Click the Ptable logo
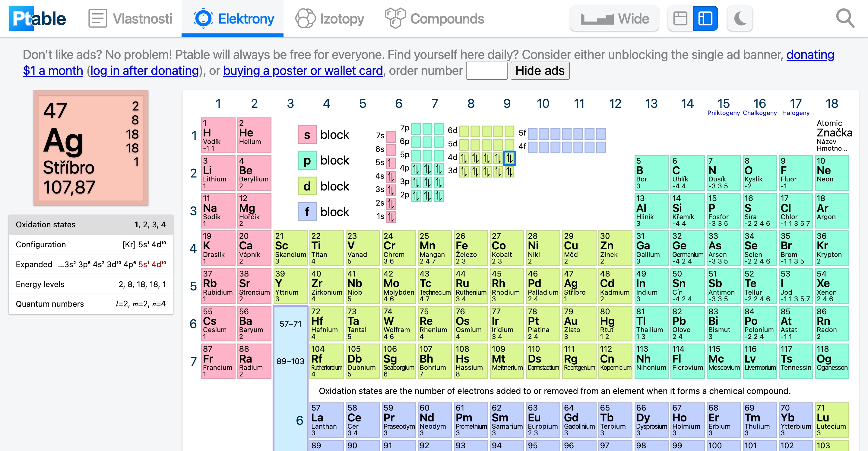The height and width of the screenshot is (451, 868). point(37,18)
